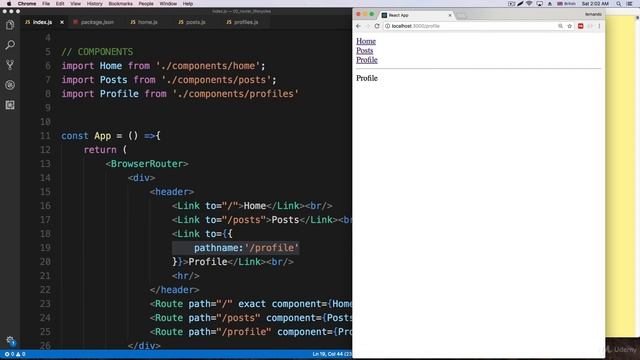The image size is (640, 360).
Task: Click the menu bar clock showing Sat 2:02 AM
Action: coord(595,4)
